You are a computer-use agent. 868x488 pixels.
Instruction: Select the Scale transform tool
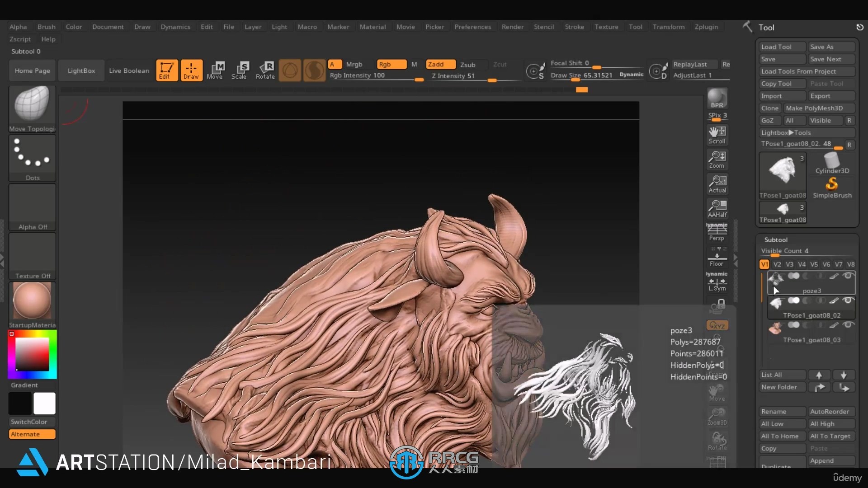pyautogui.click(x=239, y=70)
